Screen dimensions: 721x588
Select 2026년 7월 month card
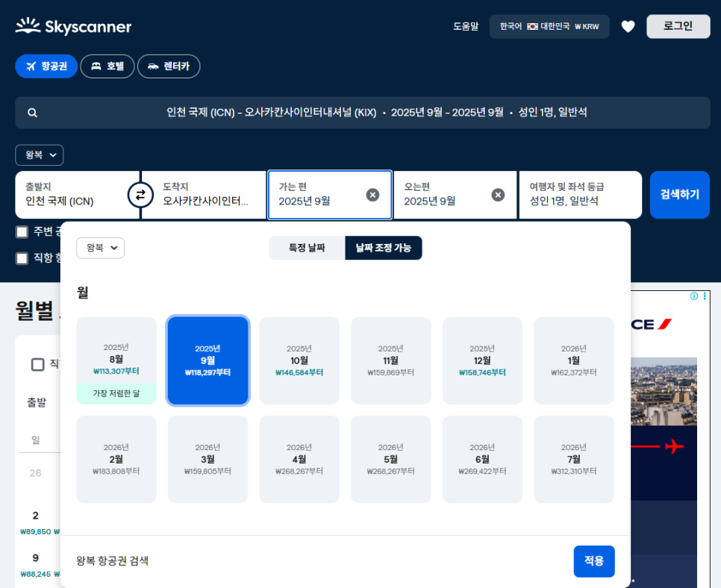point(574,459)
